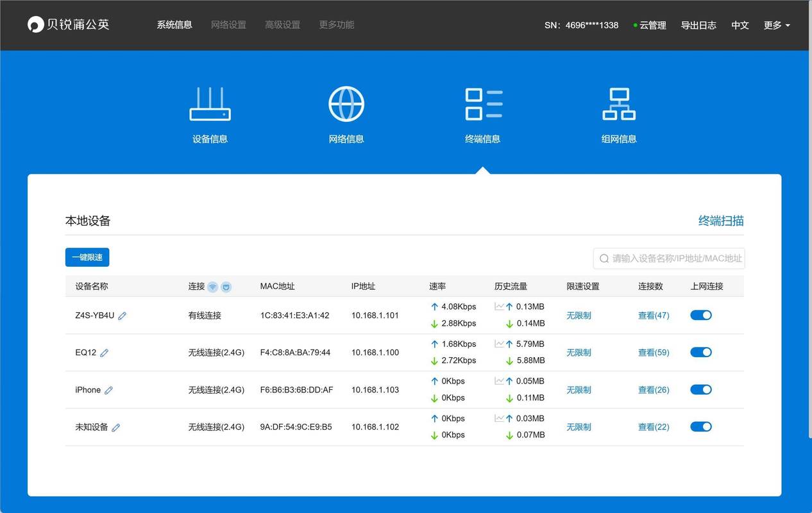Click 导出日志 in top bar
Image resolution: width=812 pixels, height=513 pixels.
click(x=698, y=25)
